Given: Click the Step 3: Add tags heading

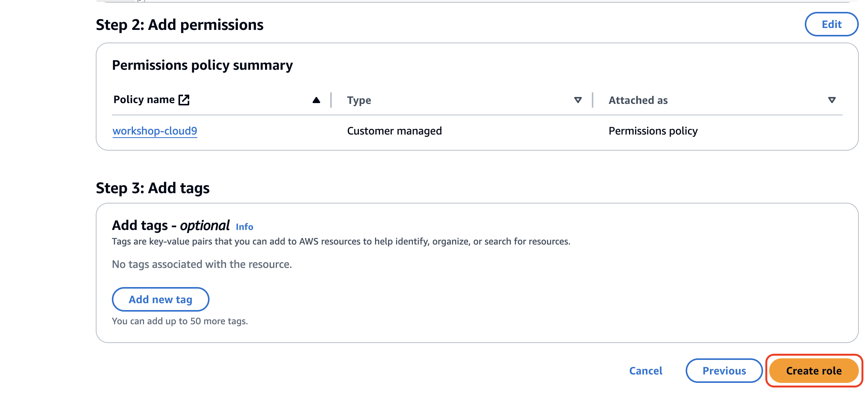Looking at the screenshot, I should (x=153, y=188).
